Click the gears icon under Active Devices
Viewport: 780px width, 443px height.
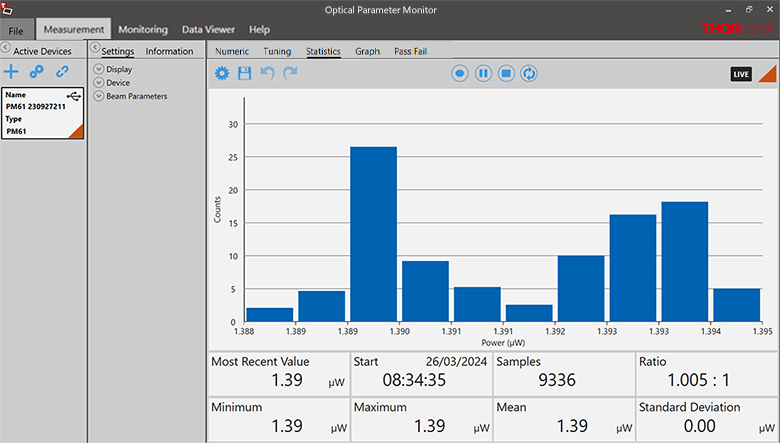click(37, 72)
